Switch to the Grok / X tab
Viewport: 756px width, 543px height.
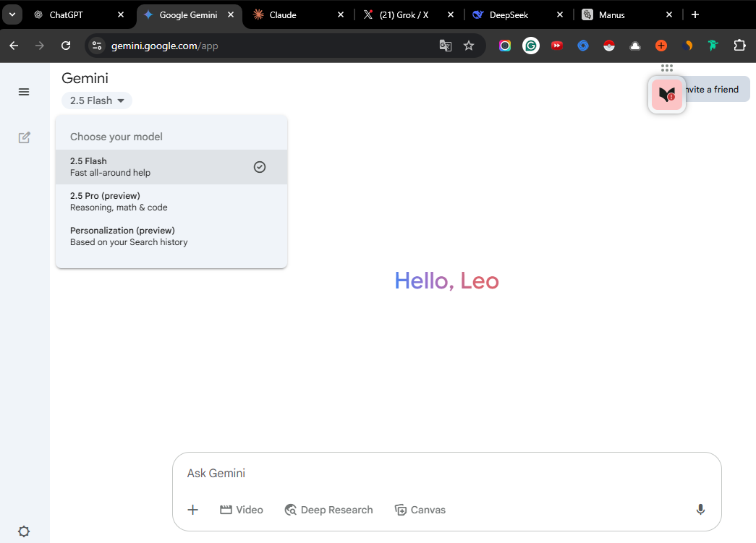[404, 15]
